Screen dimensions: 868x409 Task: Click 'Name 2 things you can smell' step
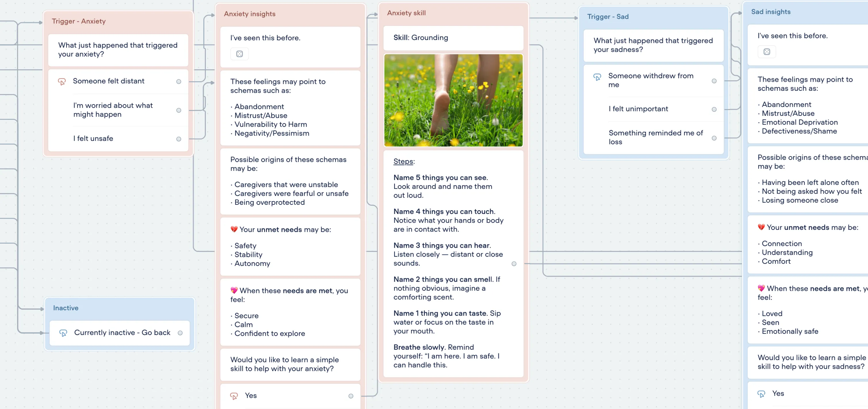point(446,288)
